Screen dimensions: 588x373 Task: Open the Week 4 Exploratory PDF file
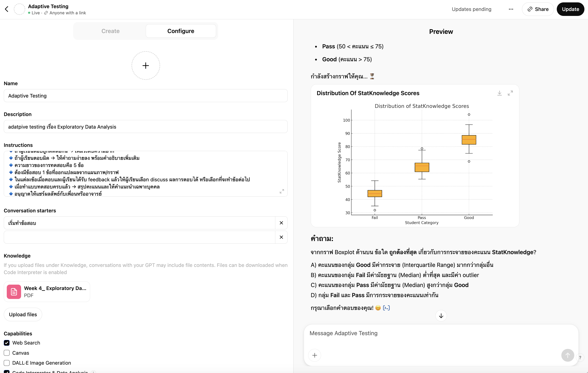pyautogui.click(x=47, y=292)
